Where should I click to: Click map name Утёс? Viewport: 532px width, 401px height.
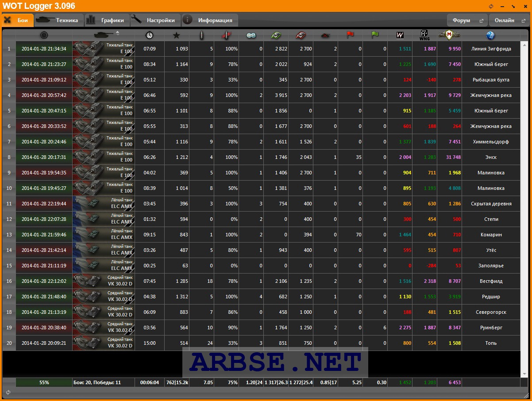pyautogui.click(x=491, y=250)
